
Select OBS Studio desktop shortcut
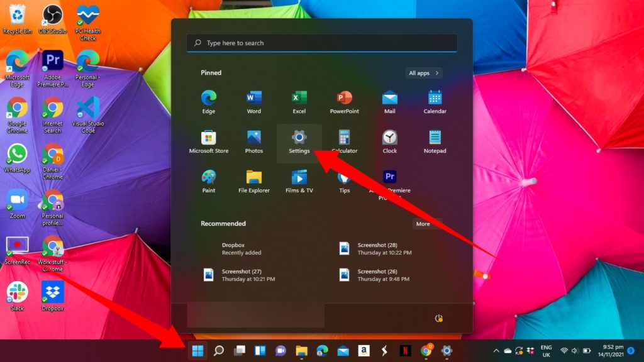pyautogui.click(x=53, y=19)
